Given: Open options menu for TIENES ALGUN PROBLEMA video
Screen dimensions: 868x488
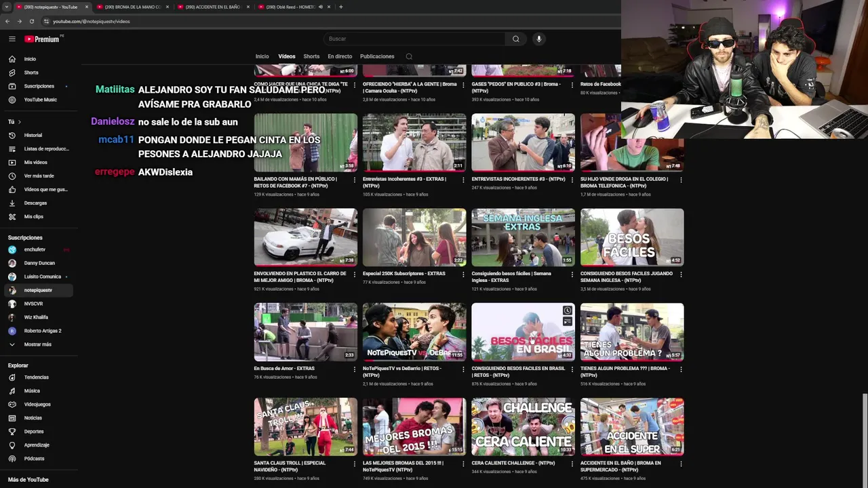Looking at the screenshot, I should pyautogui.click(x=681, y=369).
